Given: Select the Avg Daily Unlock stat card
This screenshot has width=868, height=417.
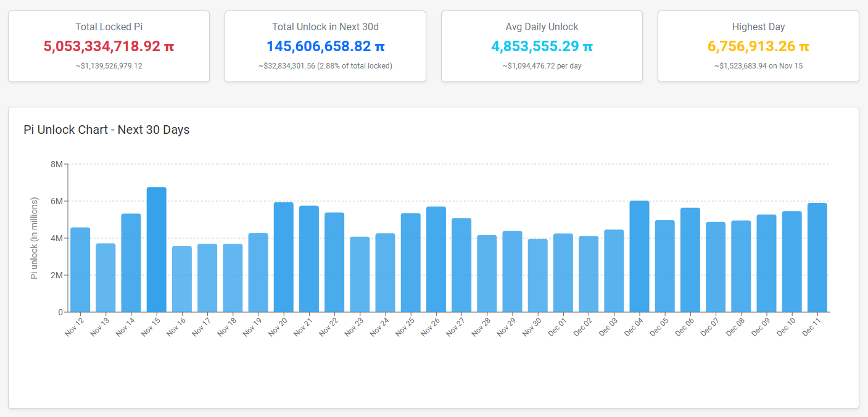Looking at the screenshot, I should (x=542, y=46).
